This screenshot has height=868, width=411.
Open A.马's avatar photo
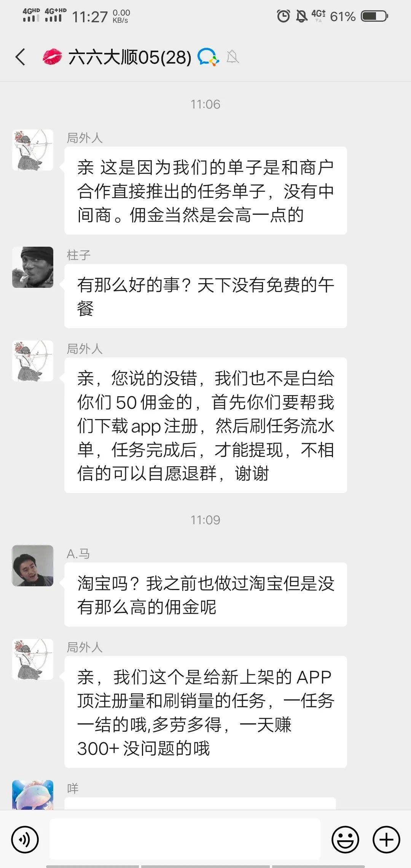(33, 566)
